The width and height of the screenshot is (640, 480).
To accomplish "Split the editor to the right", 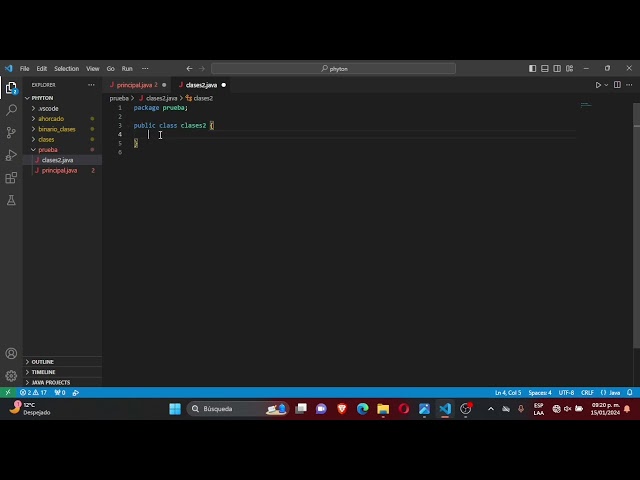I will pyautogui.click(x=617, y=85).
